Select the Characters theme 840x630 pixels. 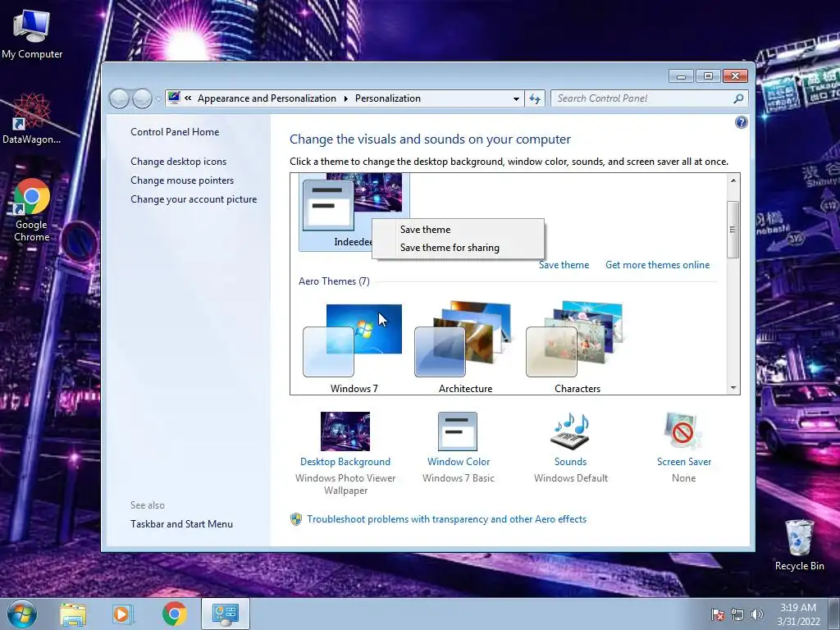point(577,347)
